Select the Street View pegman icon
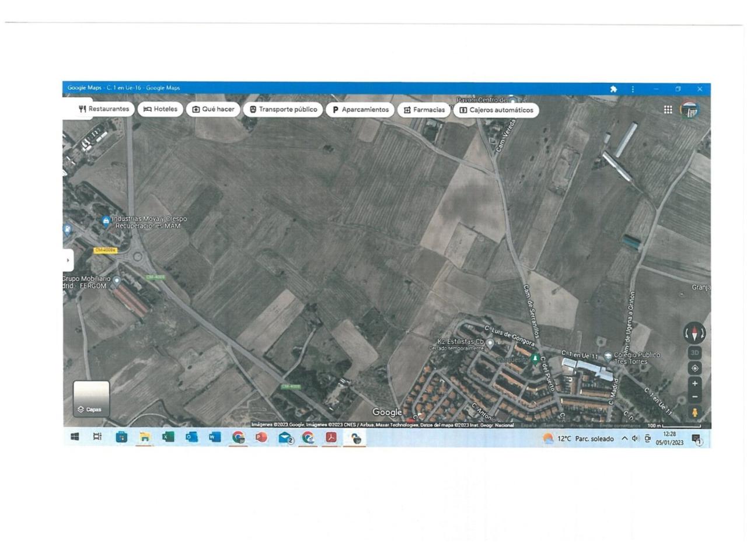The image size is (747, 560). tap(694, 412)
